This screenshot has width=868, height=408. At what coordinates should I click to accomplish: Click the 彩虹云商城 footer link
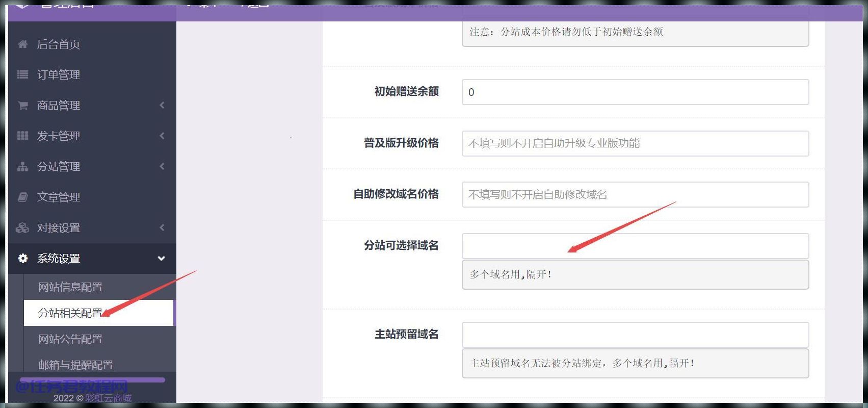coord(109,398)
